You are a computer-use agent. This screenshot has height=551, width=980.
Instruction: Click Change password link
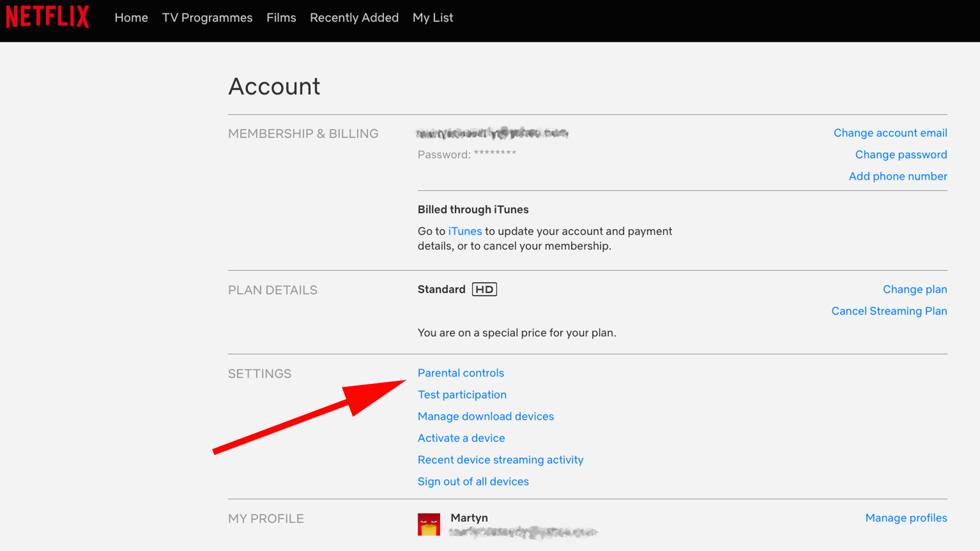click(901, 155)
